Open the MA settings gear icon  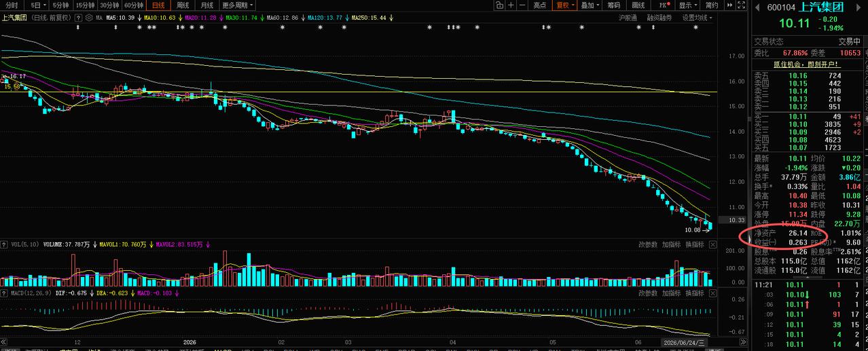tap(89, 18)
